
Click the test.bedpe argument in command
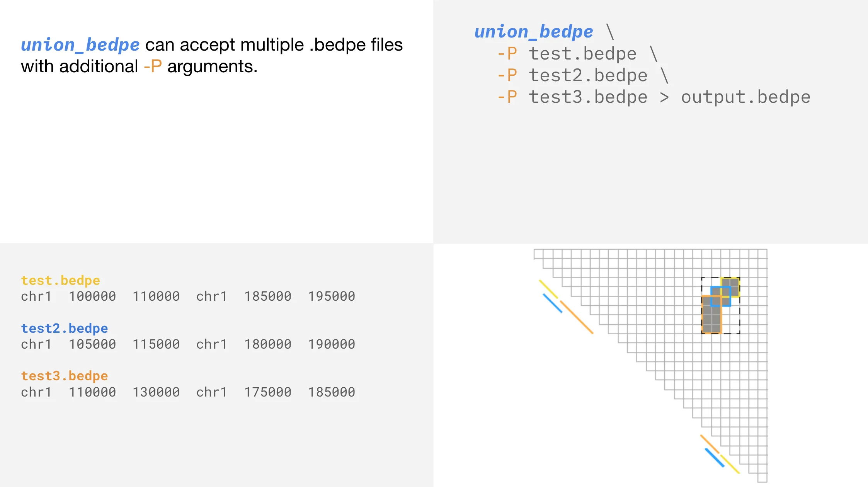point(582,54)
